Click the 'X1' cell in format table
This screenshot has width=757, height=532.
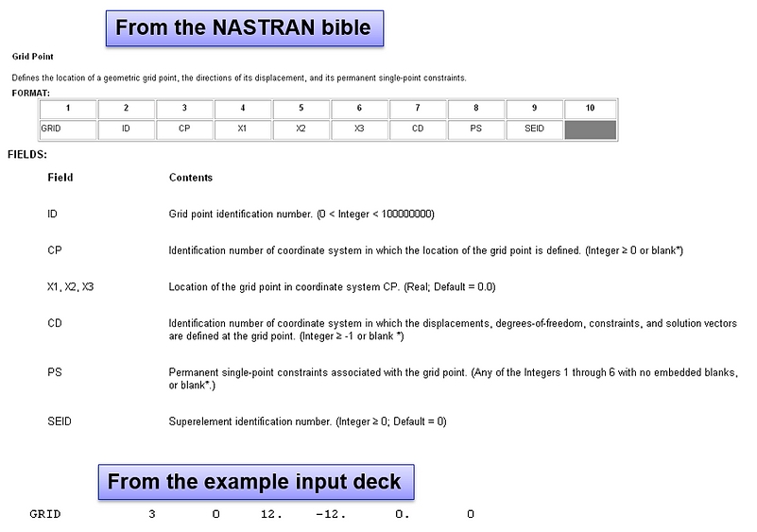243,129
